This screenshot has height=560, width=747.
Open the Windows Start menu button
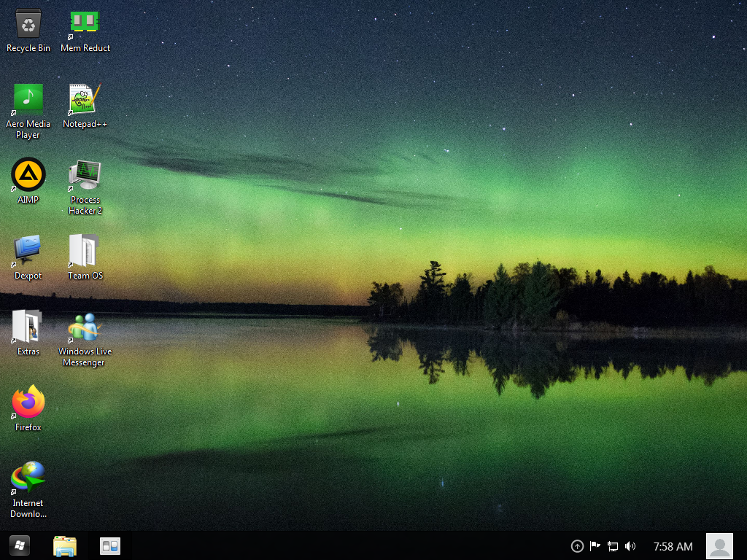click(x=20, y=545)
